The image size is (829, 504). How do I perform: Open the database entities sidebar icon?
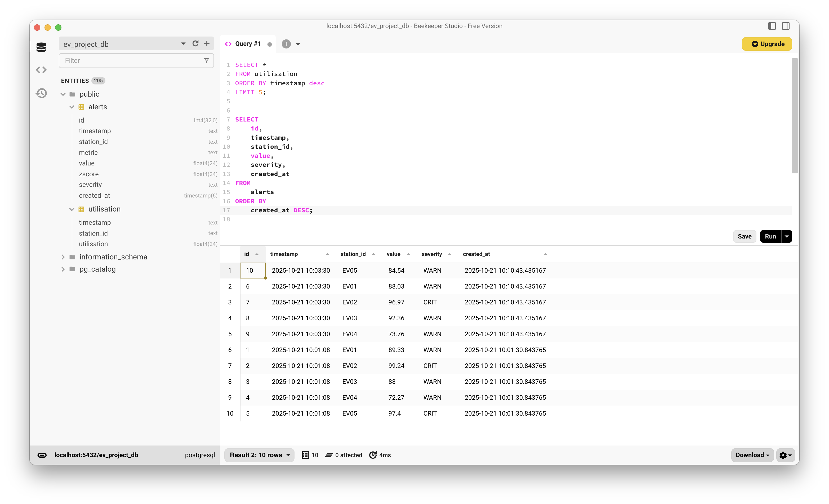(x=41, y=47)
